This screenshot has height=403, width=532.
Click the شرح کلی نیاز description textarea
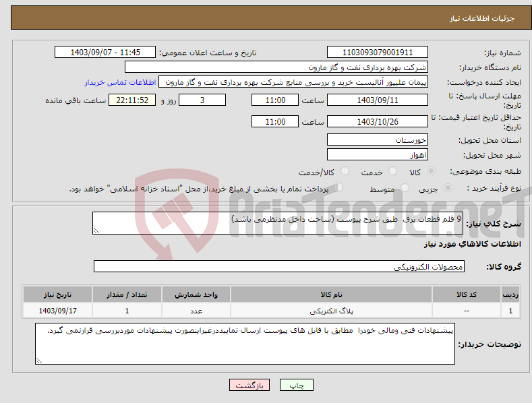point(278,223)
